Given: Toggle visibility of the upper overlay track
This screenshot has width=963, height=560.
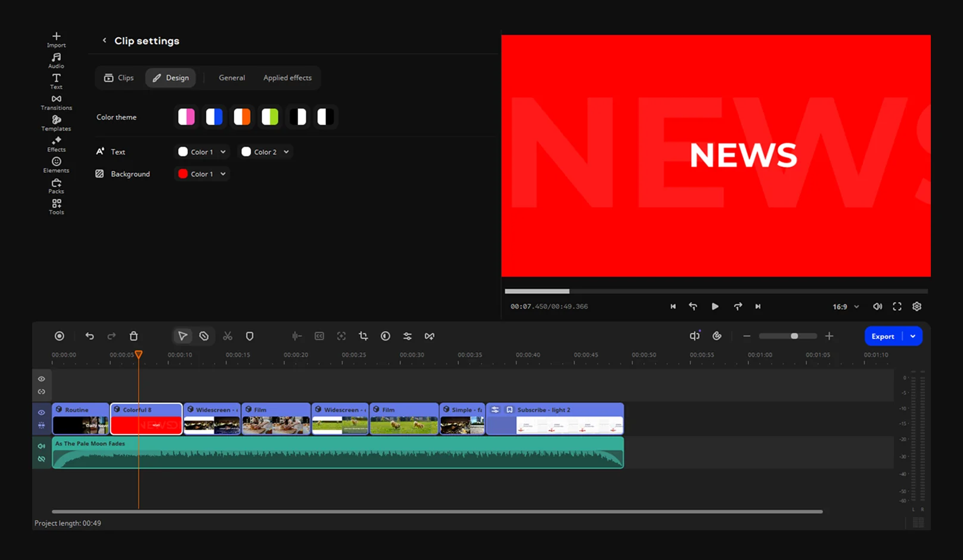Looking at the screenshot, I should pyautogui.click(x=41, y=379).
